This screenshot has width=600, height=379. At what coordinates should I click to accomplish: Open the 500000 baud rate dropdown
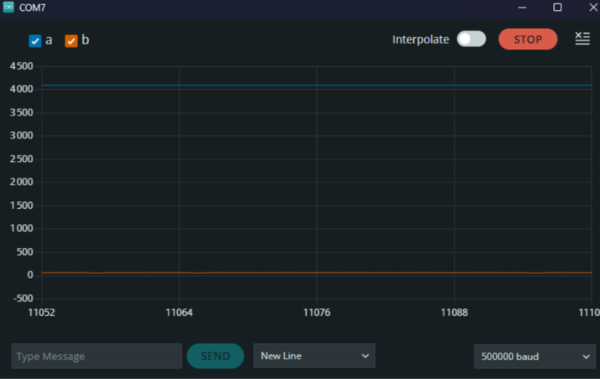tap(535, 356)
